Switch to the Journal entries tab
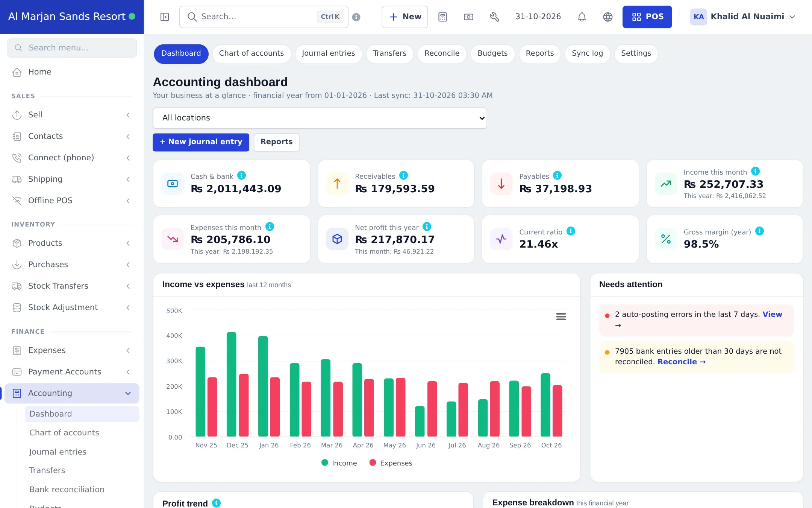Image resolution: width=812 pixels, height=508 pixels. click(x=328, y=53)
